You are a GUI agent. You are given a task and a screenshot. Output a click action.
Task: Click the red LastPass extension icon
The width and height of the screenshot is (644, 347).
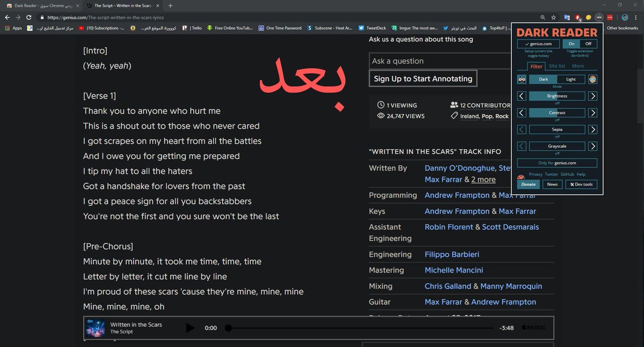(610, 17)
